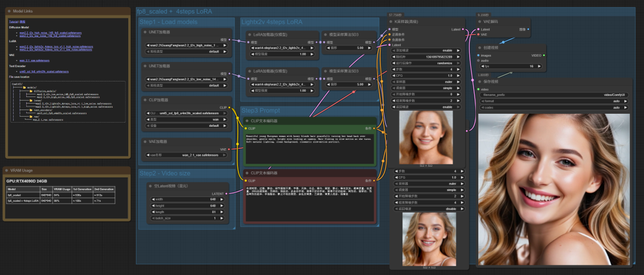Image resolution: width=644 pixels, height=275 pixels.
Task: Click the green video input port on 保存视频
Action: point(478,89)
